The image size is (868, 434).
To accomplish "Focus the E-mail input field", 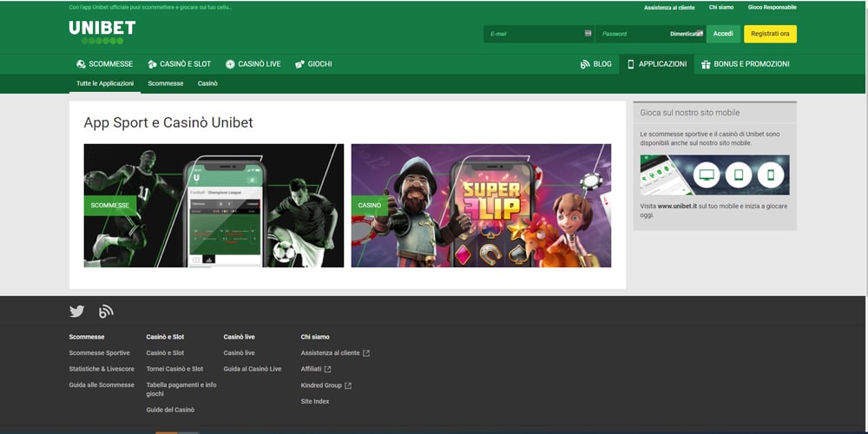I will pos(539,34).
